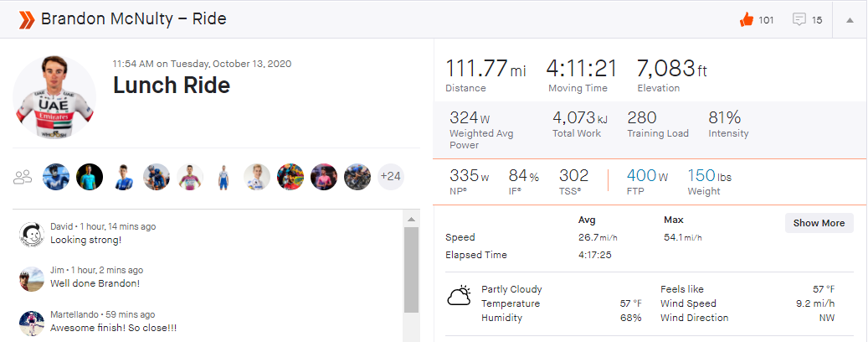Click the last athlete avatar before +24
868x342 pixels.
pos(357,177)
